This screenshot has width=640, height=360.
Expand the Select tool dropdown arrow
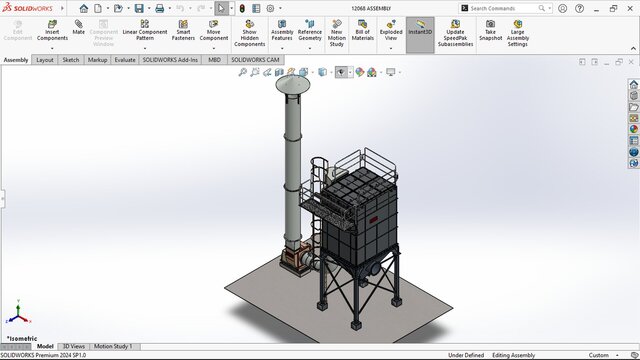click(x=231, y=8)
